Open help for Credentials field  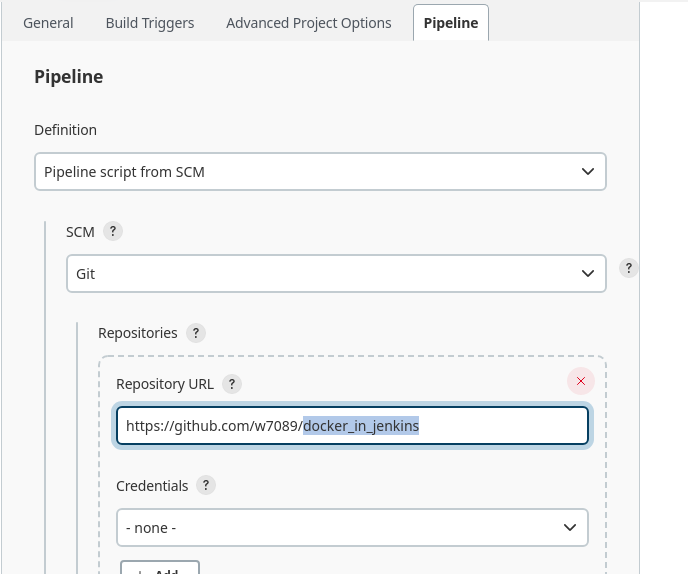pos(206,485)
